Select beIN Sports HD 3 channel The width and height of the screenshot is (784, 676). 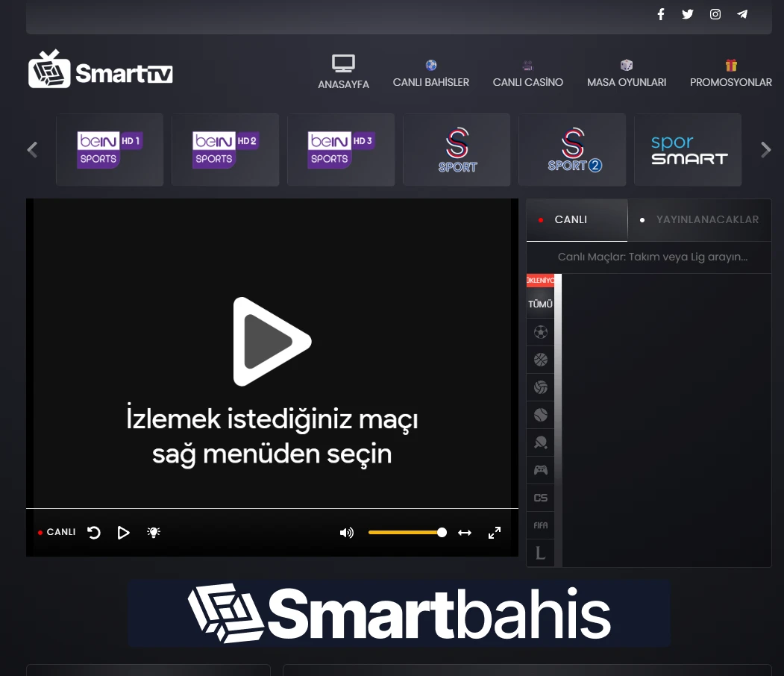341,149
